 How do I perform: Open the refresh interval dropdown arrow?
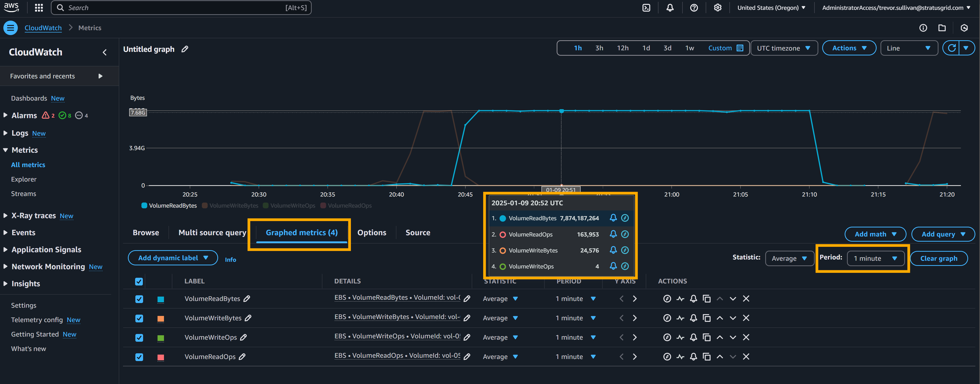[x=966, y=48]
